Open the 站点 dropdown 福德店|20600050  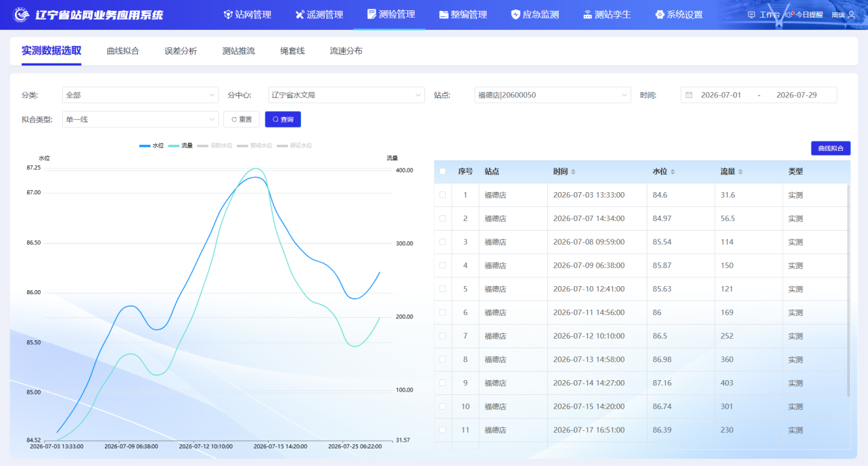coord(553,95)
